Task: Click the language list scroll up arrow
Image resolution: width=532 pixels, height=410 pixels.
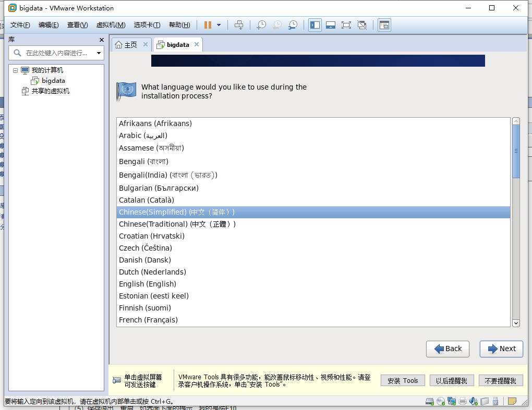Action: coord(516,121)
